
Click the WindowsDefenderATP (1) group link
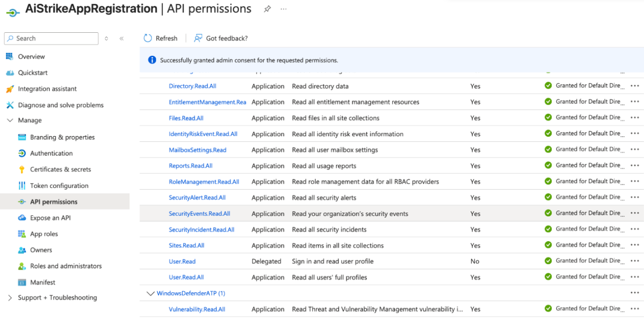pos(191,294)
